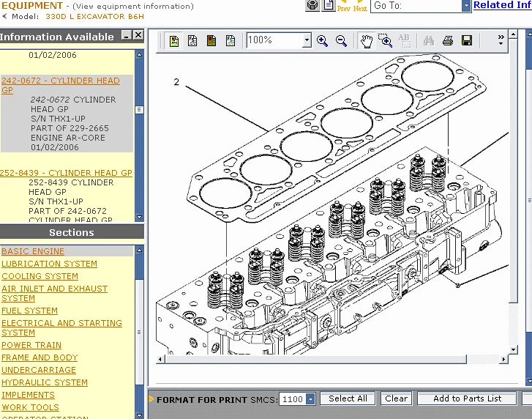Image resolution: width=532 pixels, height=419 pixels.
Task: Click the PART OF 229-2665 text
Action: pyautogui.click(x=70, y=128)
